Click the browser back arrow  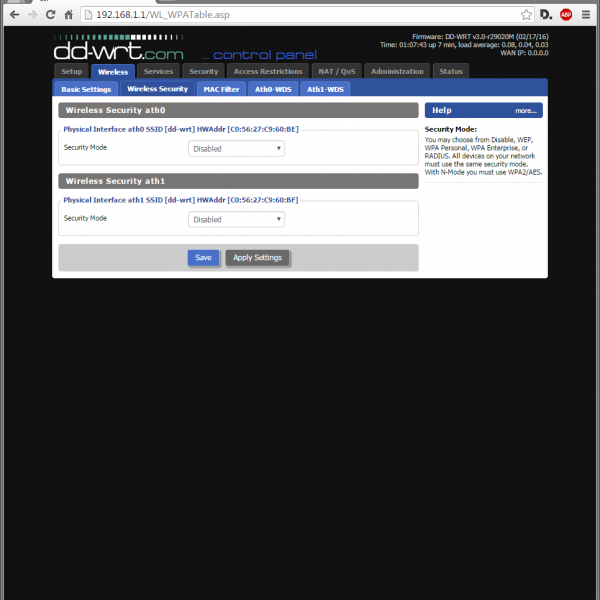coord(13,15)
